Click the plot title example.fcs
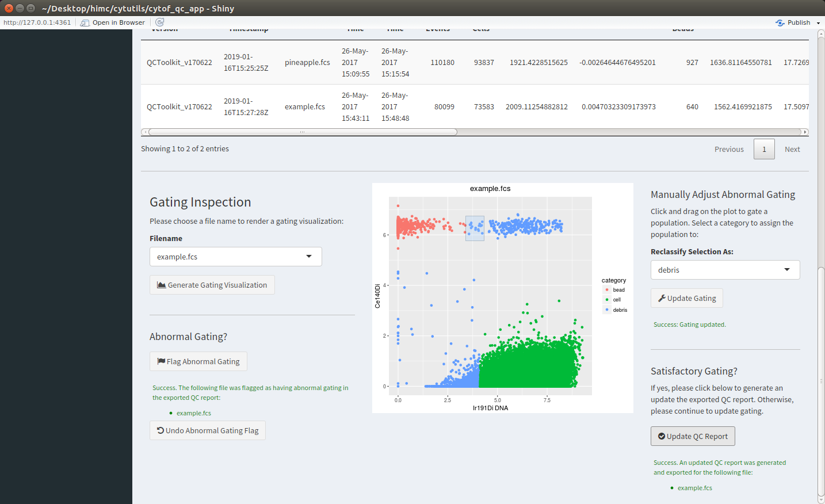The width and height of the screenshot is (825, 504). tap(490, 188)
